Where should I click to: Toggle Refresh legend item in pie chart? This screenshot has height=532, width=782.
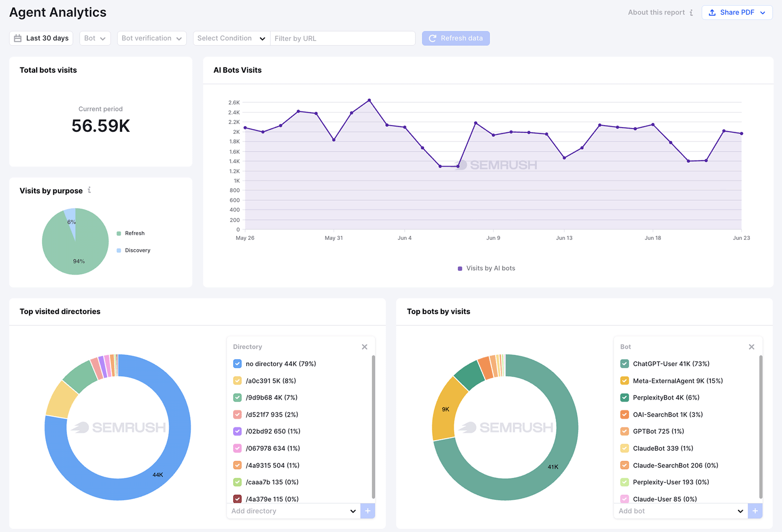point(130,234)
